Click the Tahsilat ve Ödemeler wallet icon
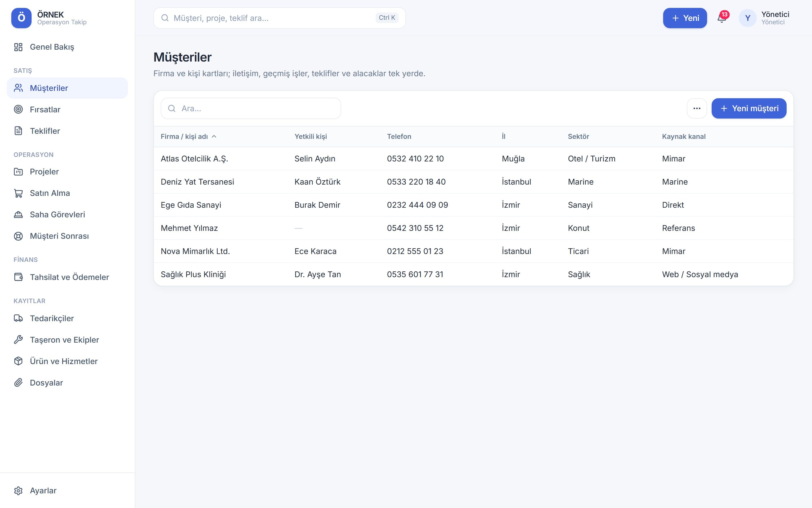Viewport: 812px width, 508px height. click(18, 277)
